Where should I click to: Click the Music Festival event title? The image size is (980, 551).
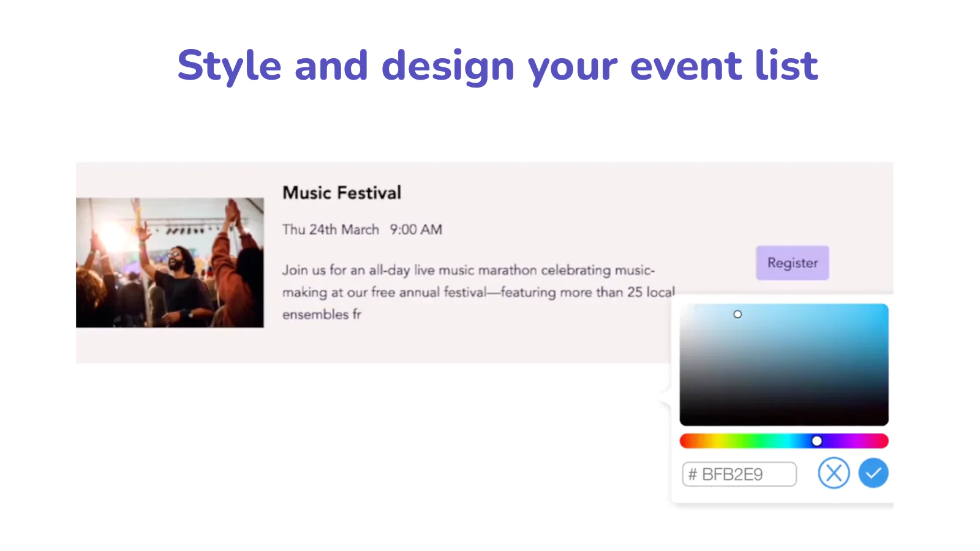pos(342,193)
